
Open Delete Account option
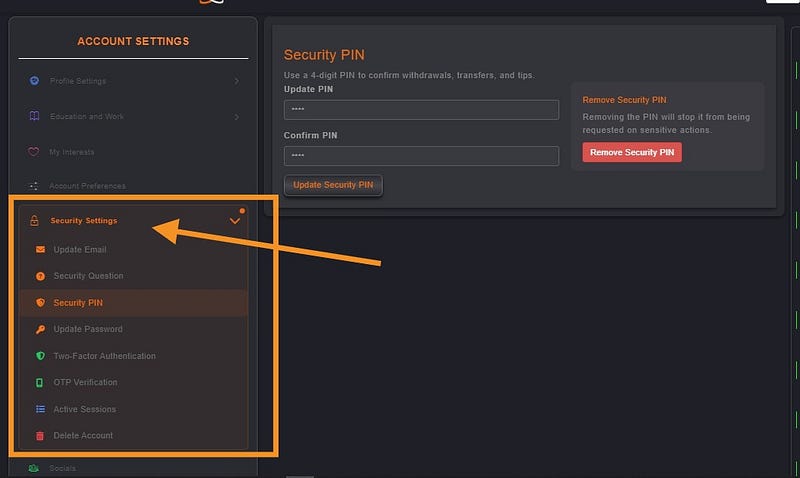pos(83,435)
